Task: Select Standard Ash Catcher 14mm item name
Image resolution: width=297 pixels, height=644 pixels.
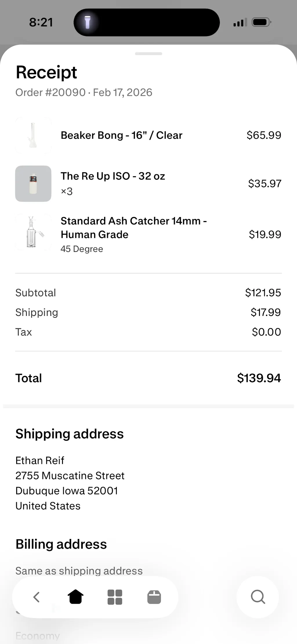Action: [133, 227]
